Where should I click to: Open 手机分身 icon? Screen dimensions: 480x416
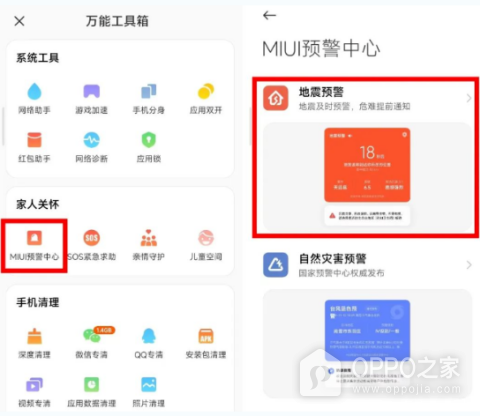(149, 91)
